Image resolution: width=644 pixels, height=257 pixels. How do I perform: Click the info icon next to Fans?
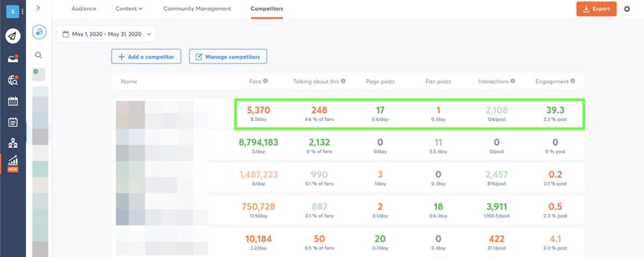tap(265, 81)
